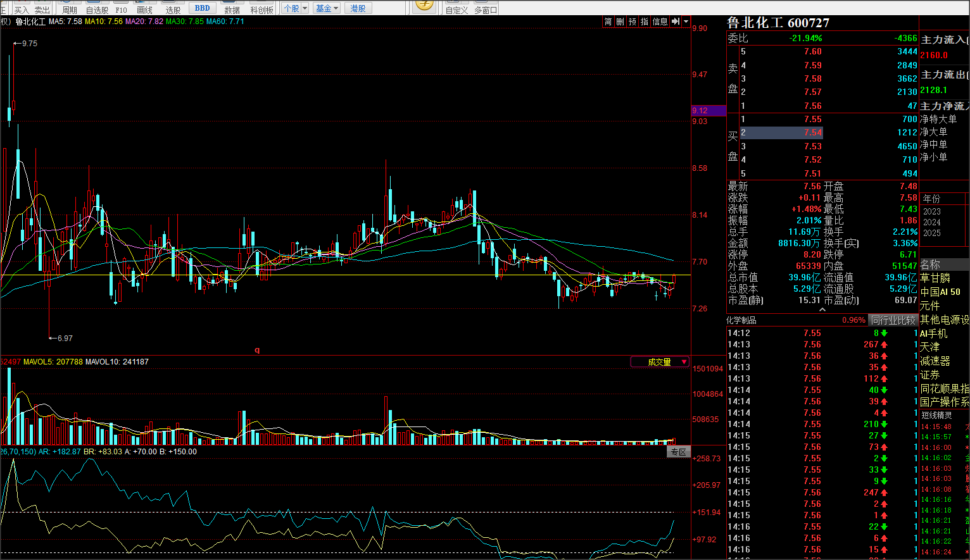
Task: Click the purple 9.12 price axis marker
Action: (x=709, y=111)
